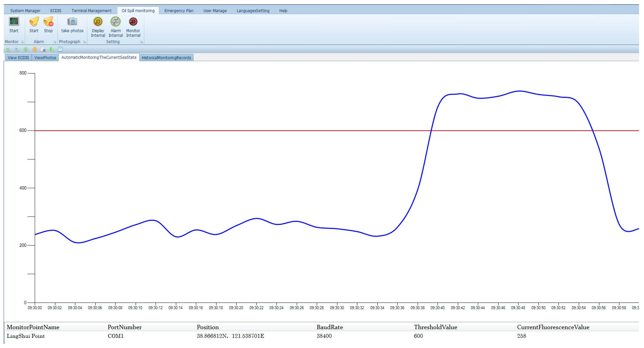644x348 pixels.
Task: Open the Display Internal setting
Action: (x=98, y=22)
